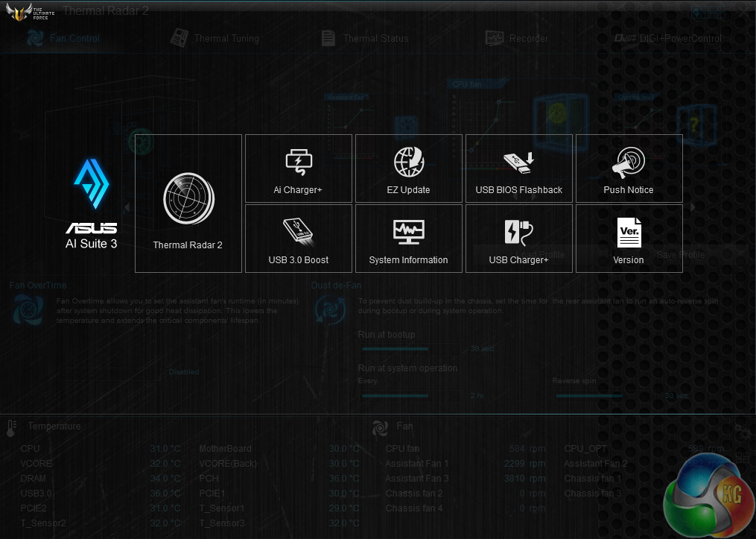Open the Thermal Radar 2 tile
Image resolution: width=756 pixels, height=539 pixels.
click(188, 204)
